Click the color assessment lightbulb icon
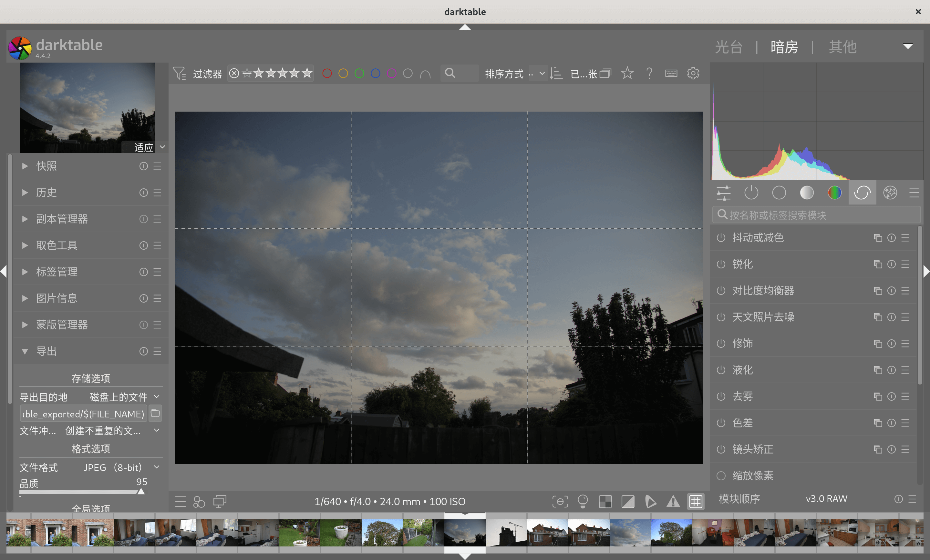 click(x=583, y=501)
